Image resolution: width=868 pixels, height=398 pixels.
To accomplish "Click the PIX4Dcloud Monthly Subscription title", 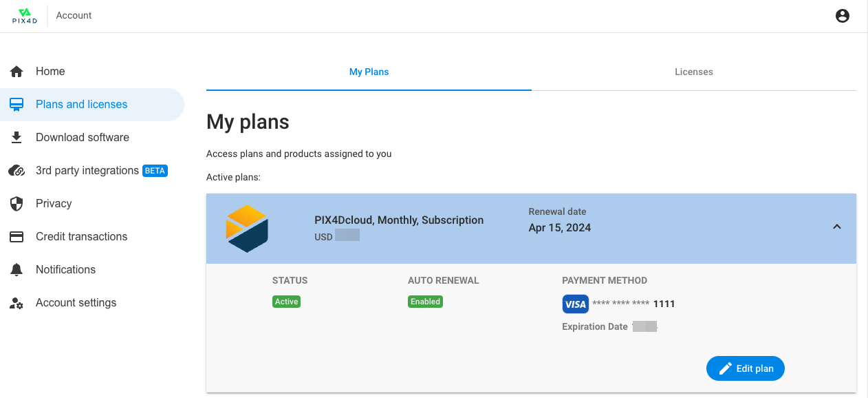I will point(399,220).
